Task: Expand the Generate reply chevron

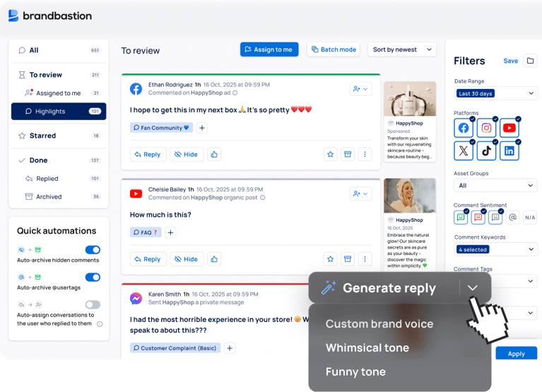Action: coord(473,287)
